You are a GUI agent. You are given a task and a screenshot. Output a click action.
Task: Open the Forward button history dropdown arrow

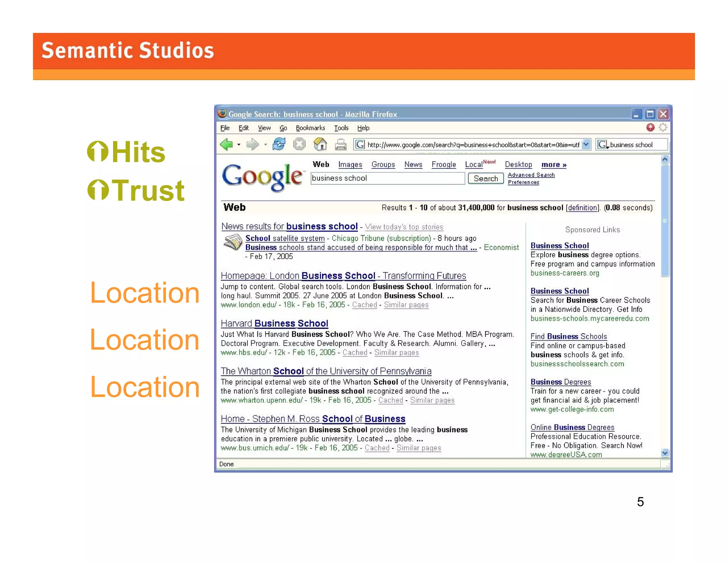point(266,145)
